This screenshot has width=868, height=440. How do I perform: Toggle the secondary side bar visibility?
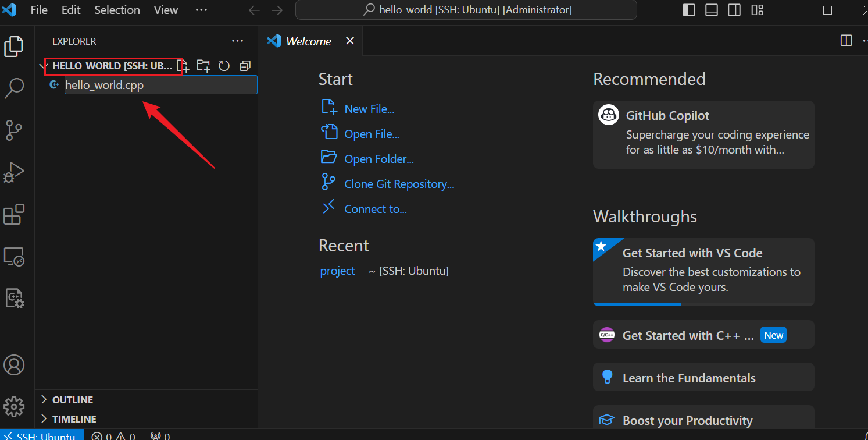pyautogui.click(x=734, y=10)
